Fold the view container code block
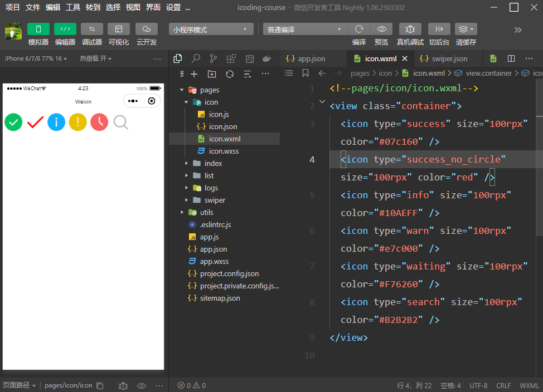The width and height of the screenshot is (543, 392). 322,102
